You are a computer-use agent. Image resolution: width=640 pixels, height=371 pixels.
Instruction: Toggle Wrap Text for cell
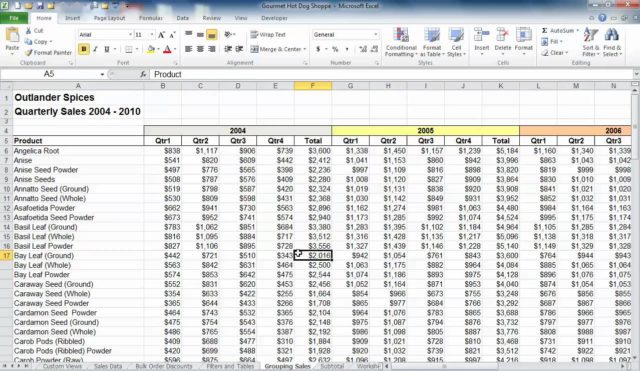click(x=268, y=35)
